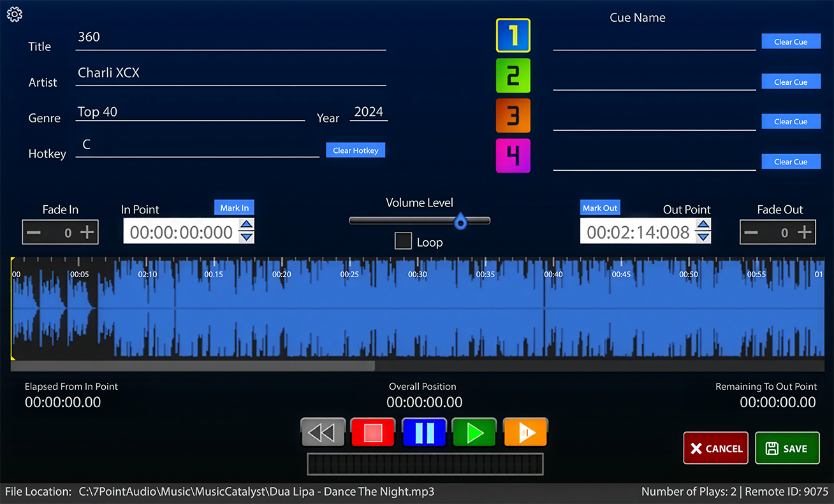
Task: Decrease Fade Out with minus button
Action: point(751,233)
